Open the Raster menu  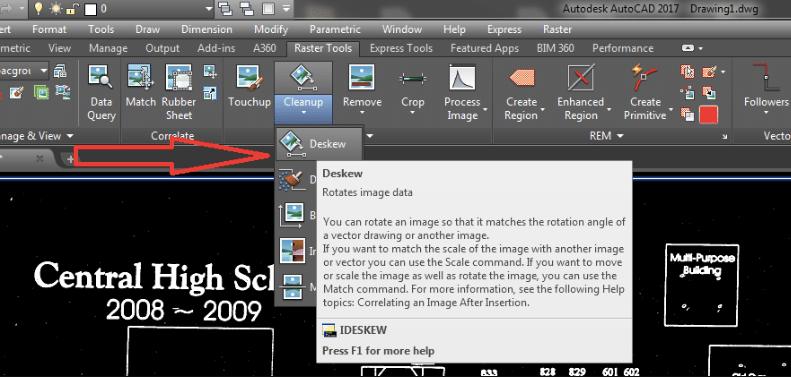pos(557,29)
